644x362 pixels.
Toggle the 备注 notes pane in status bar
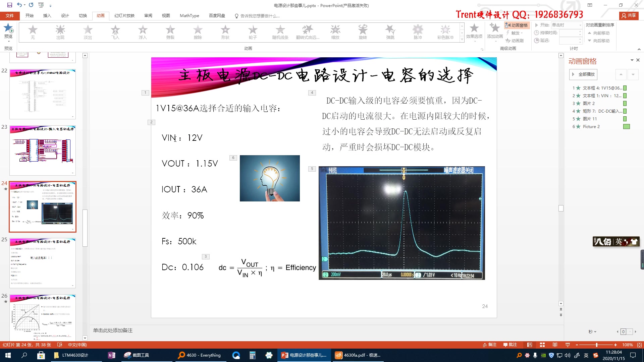coord(490,345)
